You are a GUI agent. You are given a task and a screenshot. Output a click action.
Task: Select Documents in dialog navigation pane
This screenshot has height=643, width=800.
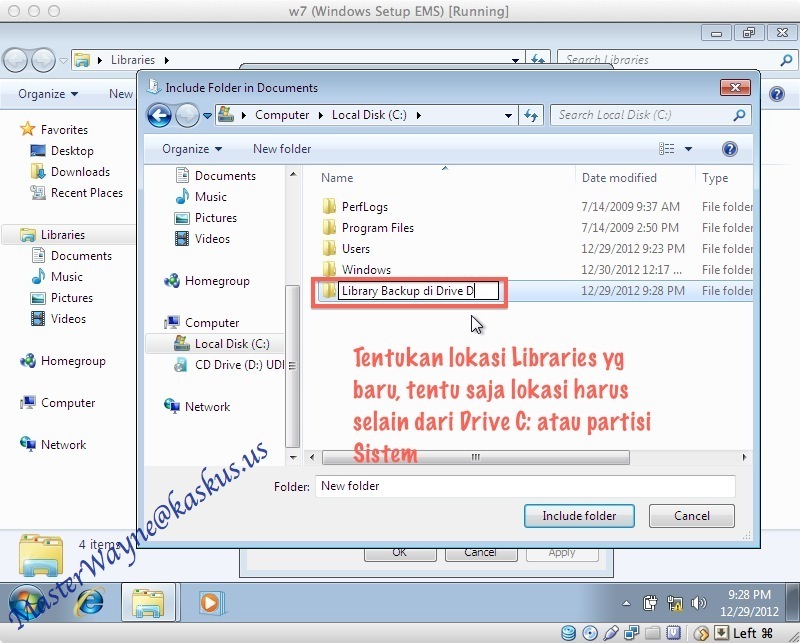pos(225,176)
